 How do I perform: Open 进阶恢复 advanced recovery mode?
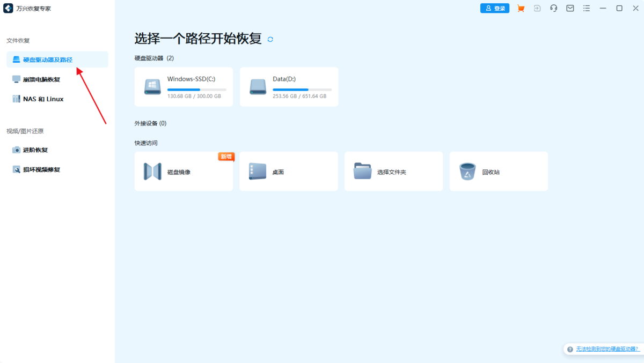click(x=36, y=150)
